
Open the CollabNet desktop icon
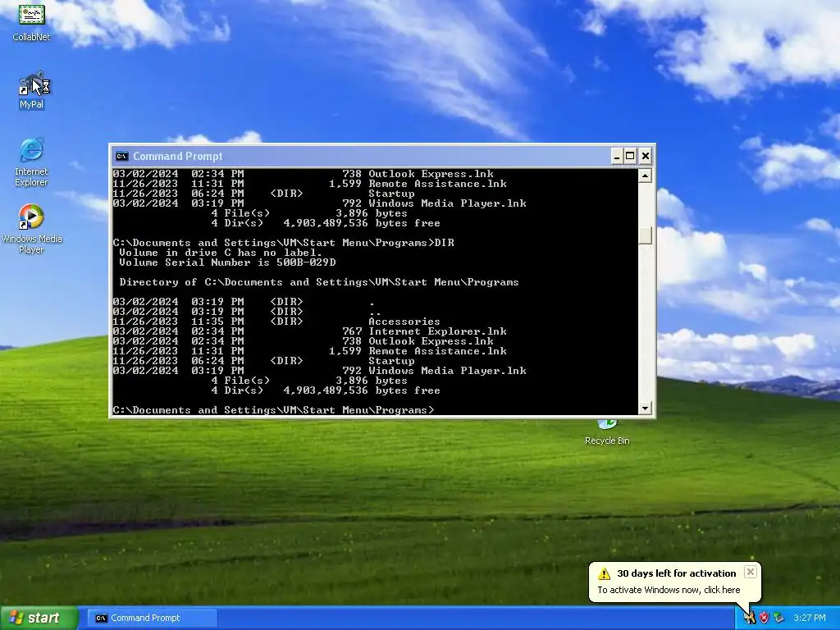32,22
